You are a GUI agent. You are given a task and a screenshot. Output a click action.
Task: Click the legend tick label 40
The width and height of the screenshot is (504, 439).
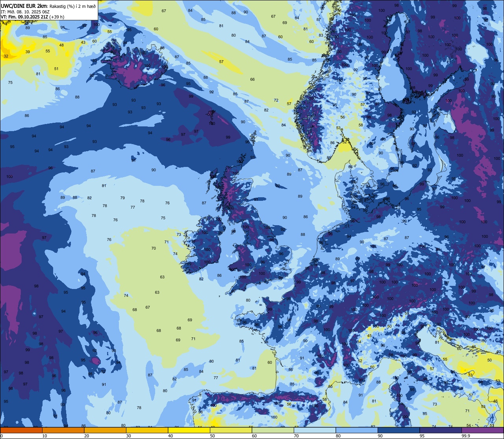click(x=170, y=436)
